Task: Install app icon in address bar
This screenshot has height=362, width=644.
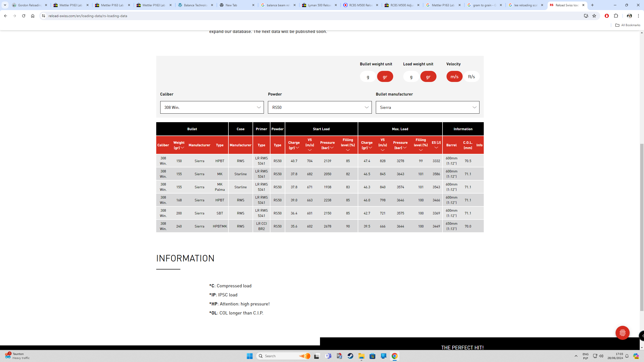Action: [586, 16]
